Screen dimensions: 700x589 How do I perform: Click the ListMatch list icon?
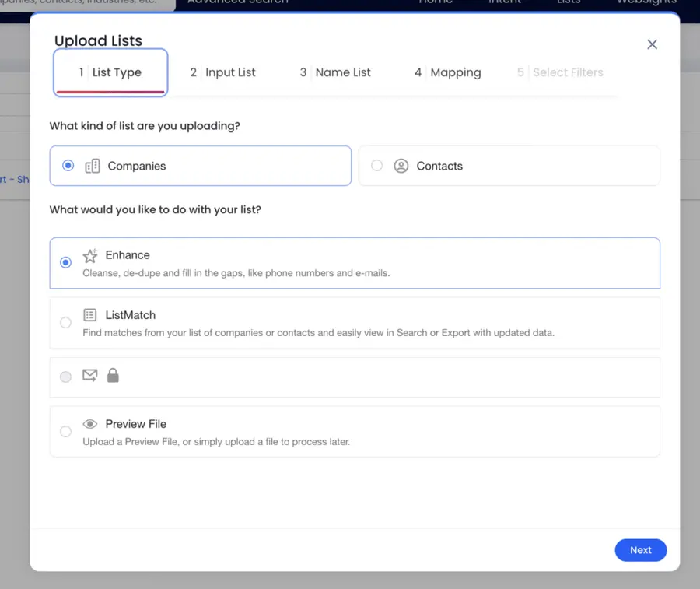89,315
